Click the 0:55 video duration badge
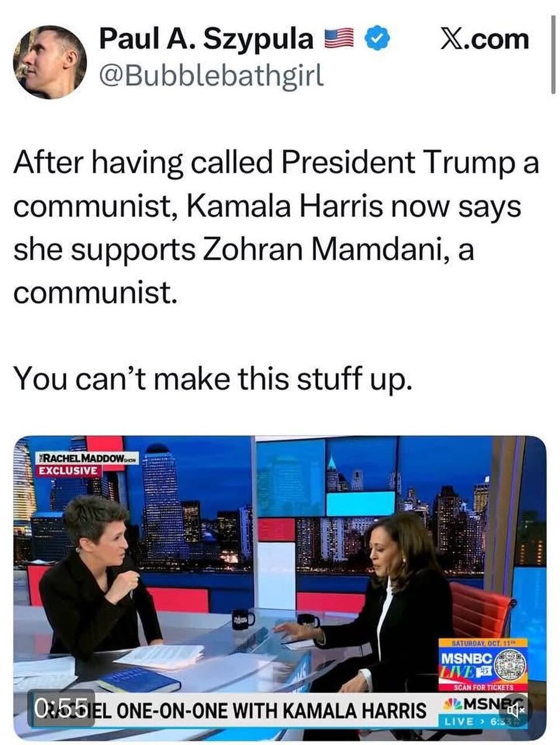Image resolution: width=560 pixels, height=745 pixels. pyautogui.click(x=62, y=707)
